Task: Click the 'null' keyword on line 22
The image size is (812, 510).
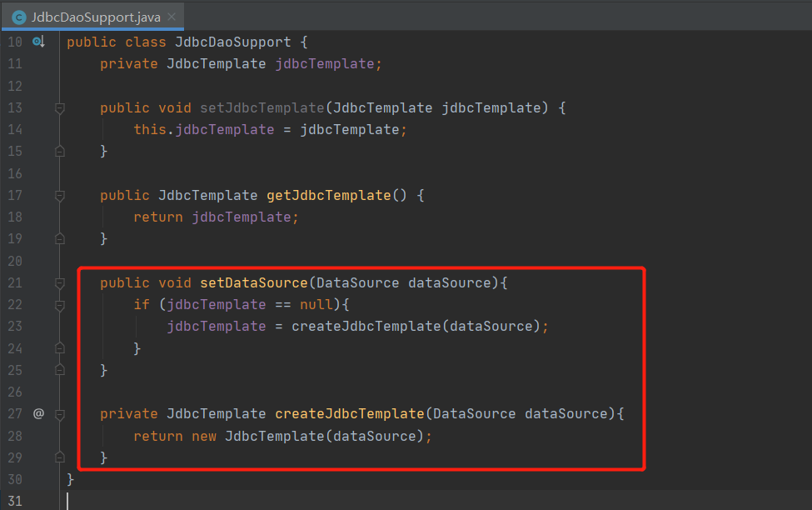Action: (x=316, y=305)
